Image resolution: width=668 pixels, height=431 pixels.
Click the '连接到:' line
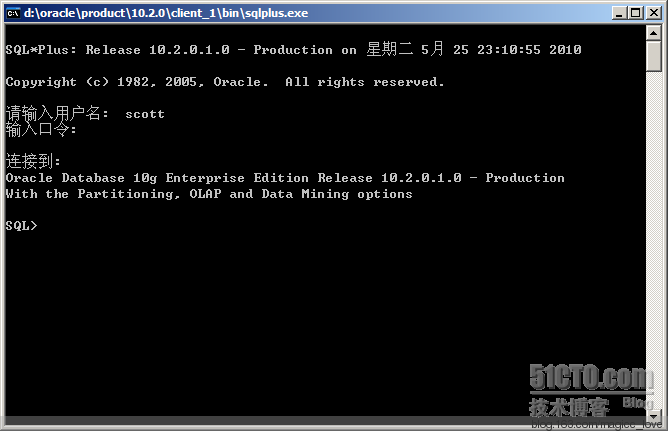pyautogui.click(x=33, y=161)
